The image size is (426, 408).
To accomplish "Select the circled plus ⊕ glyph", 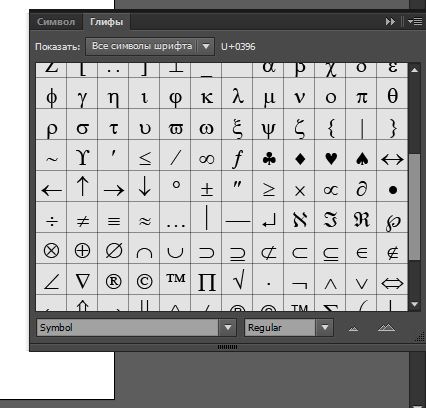I will point(82,249).
